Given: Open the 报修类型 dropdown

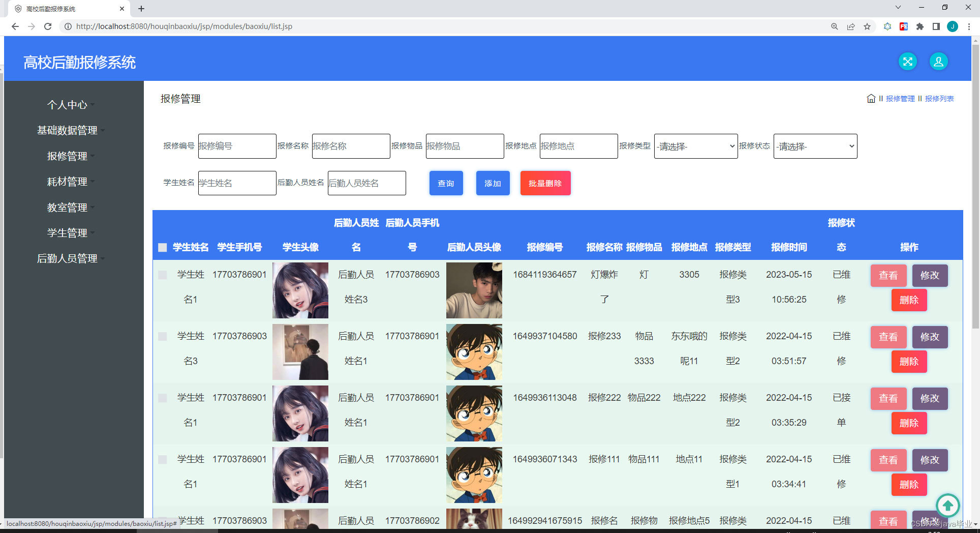Looking at the screenshot, I should tap(696, 146).
